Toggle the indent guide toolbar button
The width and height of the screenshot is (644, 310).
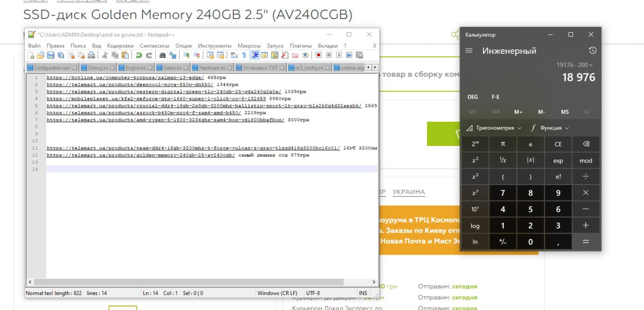pos(255,55)
